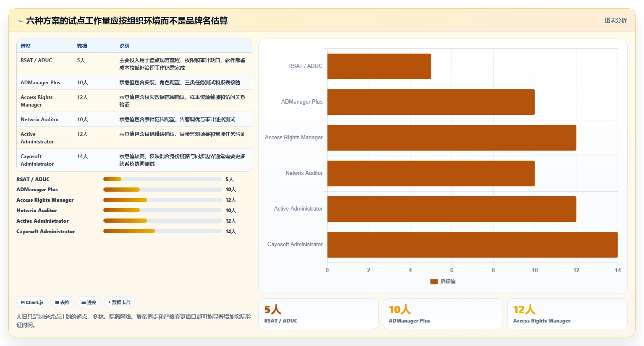Click the Cayosoft Administrator chart axis label

coord(295,245)
